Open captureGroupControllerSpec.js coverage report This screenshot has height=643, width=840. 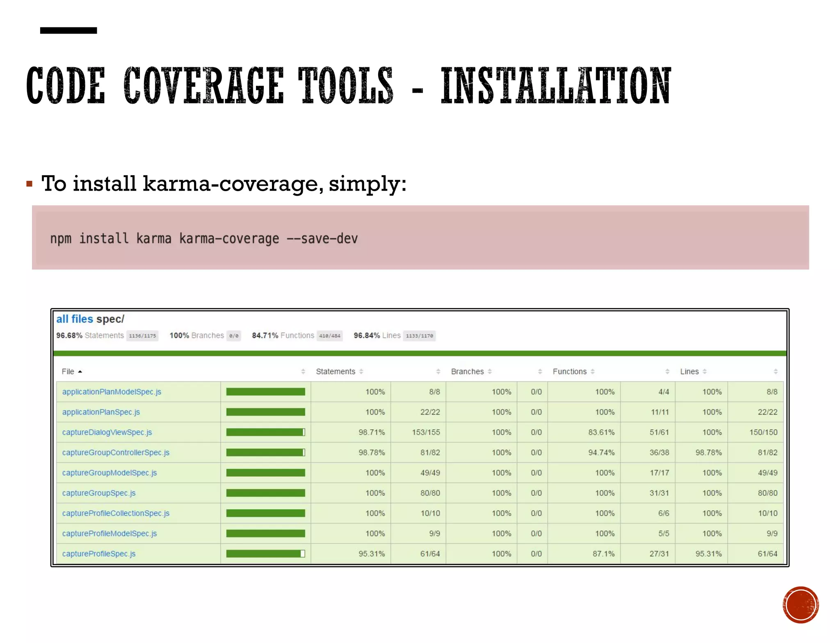pyautogui.click(x=116, y=452)
